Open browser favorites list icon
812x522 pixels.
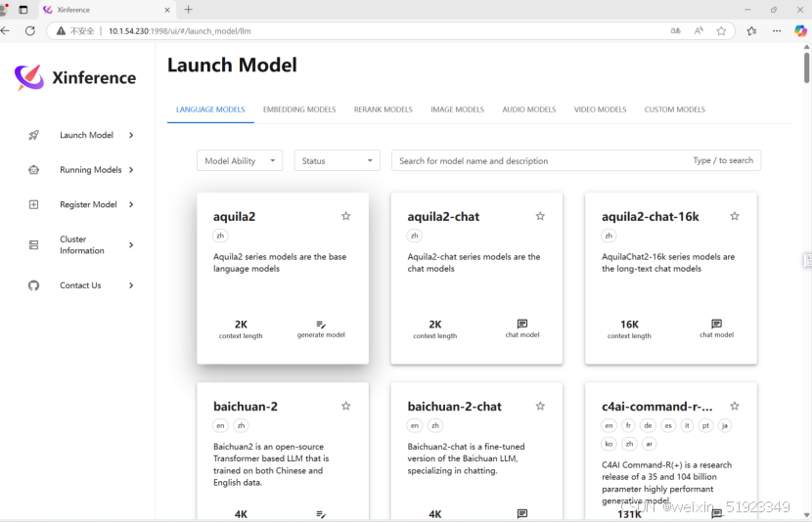click(752, 31)
